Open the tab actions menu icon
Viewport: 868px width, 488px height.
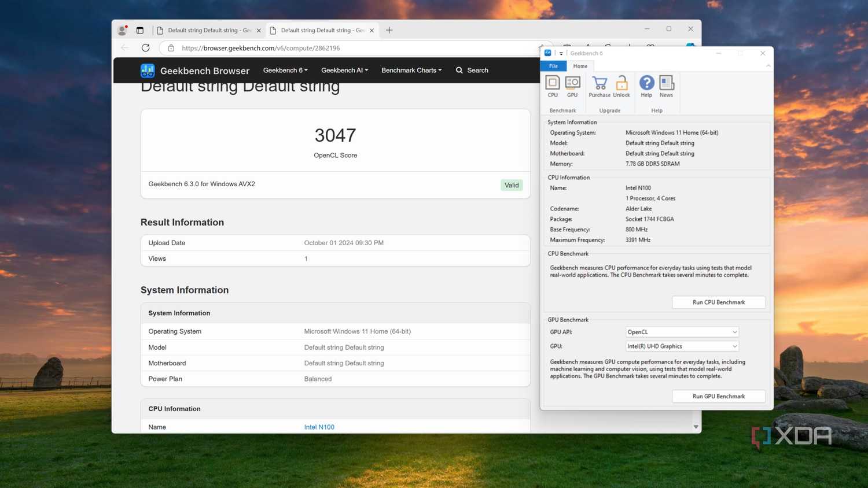click(x=139, y=30)
